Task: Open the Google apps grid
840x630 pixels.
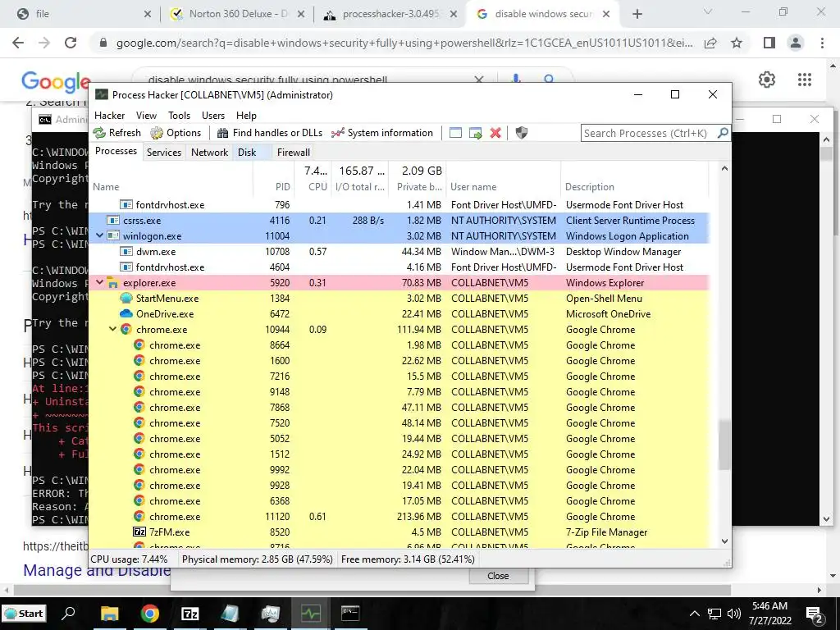Action: [x=805, y=80]
